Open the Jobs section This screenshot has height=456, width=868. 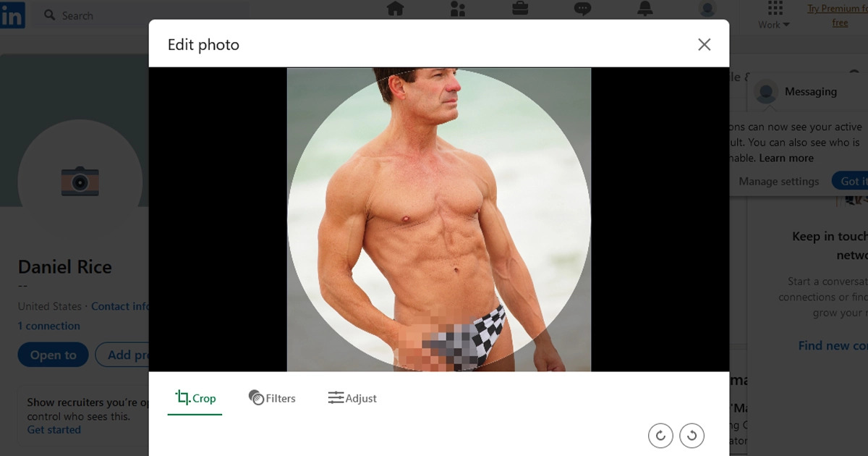(519, 10)
